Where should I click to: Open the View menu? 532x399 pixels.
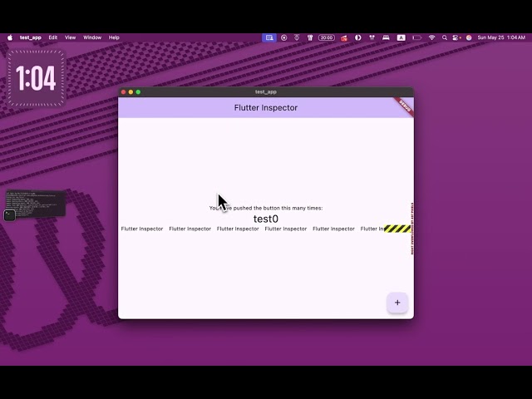click(70, 37)
